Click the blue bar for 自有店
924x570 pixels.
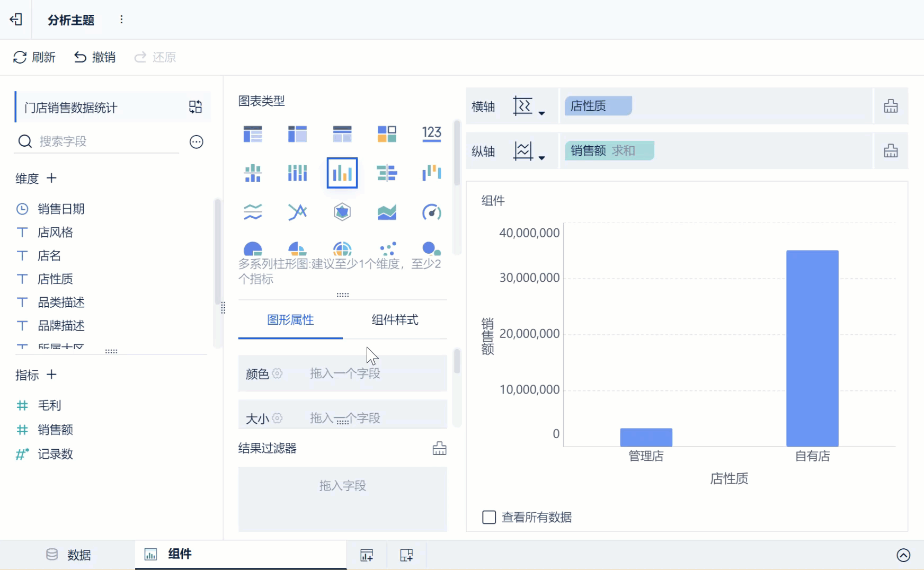(x=812, y=348)
